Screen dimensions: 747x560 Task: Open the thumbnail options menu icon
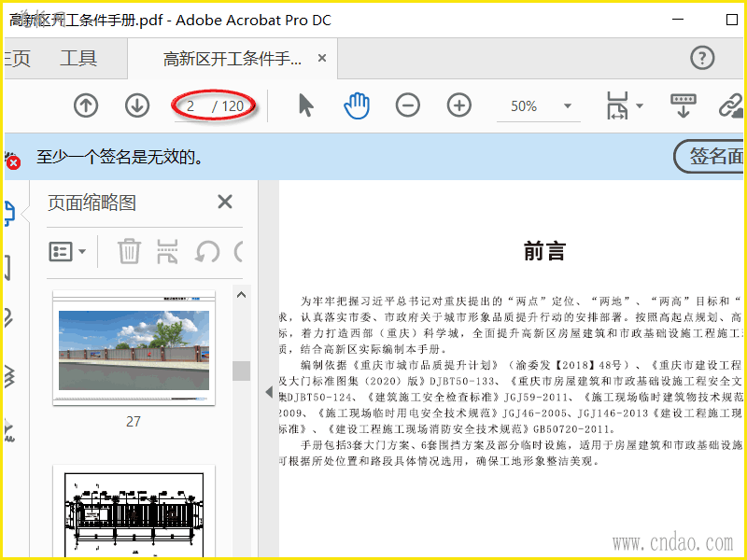67,251
